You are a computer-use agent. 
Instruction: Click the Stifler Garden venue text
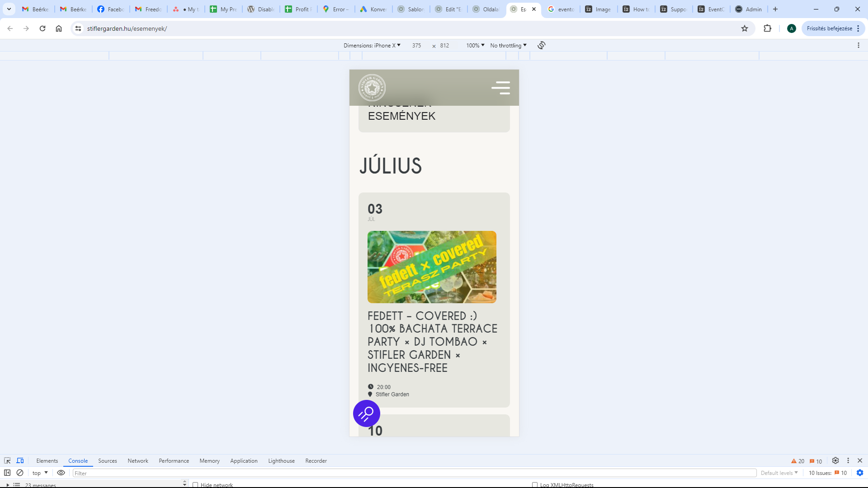click(x=392, y=394)
